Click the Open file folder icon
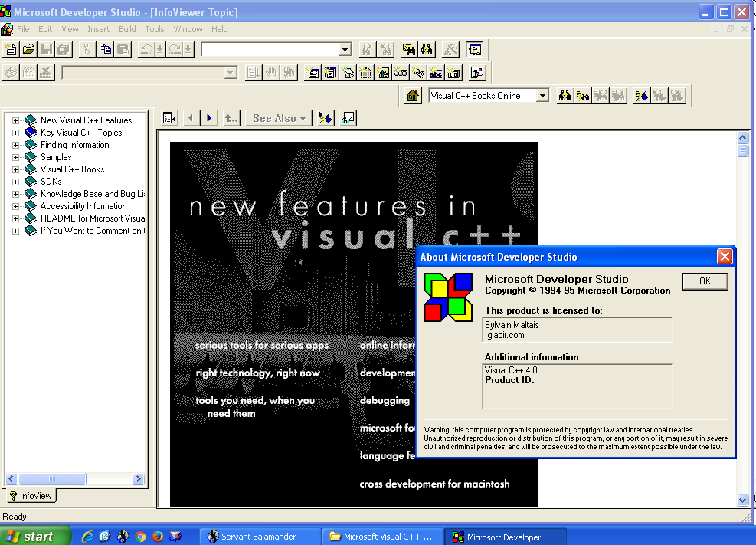The image size is (756, 545). click(29, 50)
